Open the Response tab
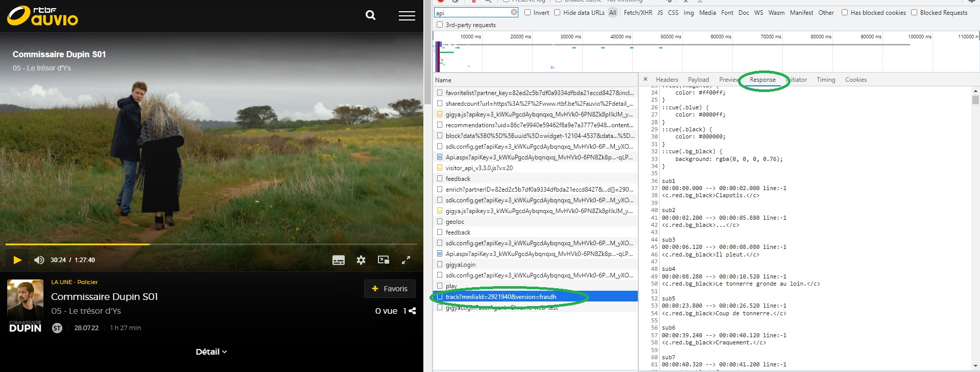Viewport: 980px width, 372px height. [762, 80]
